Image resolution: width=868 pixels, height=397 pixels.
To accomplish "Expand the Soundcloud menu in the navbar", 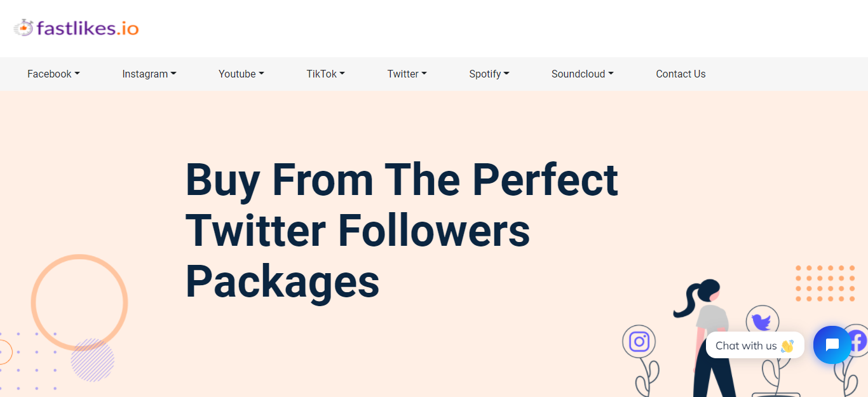I will tap(582, 74).
